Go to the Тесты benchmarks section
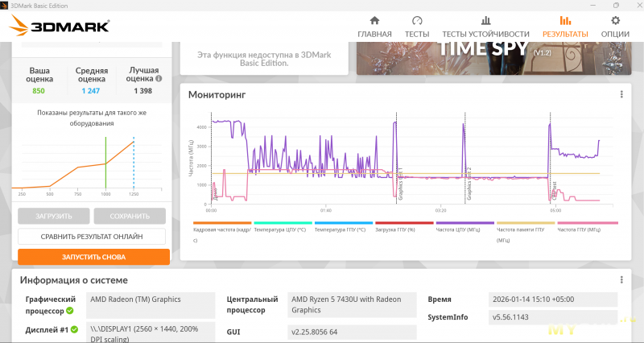The height and width of the screenshot is (343, 644). [416, 27]
